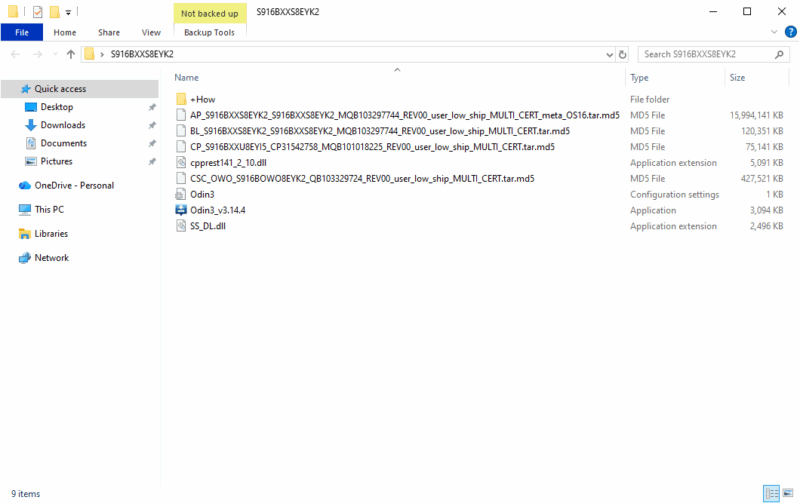
Task: Select the SS_DL.dll file
Action: pos(209,226)
